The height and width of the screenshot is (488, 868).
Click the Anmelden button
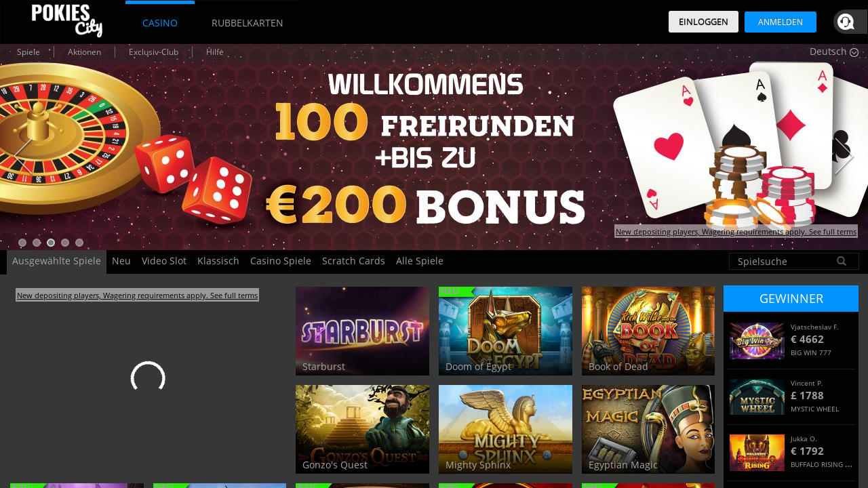[x=781, y=22]
